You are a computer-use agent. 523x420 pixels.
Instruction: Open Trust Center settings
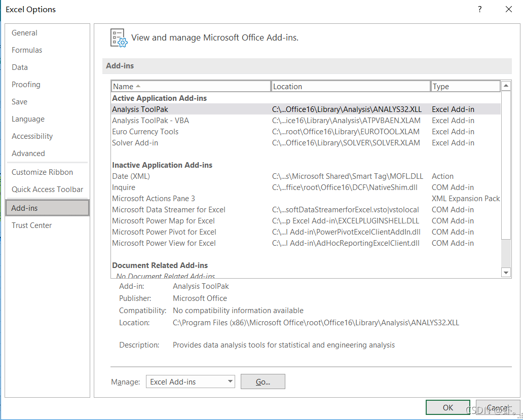coord(31,225)
